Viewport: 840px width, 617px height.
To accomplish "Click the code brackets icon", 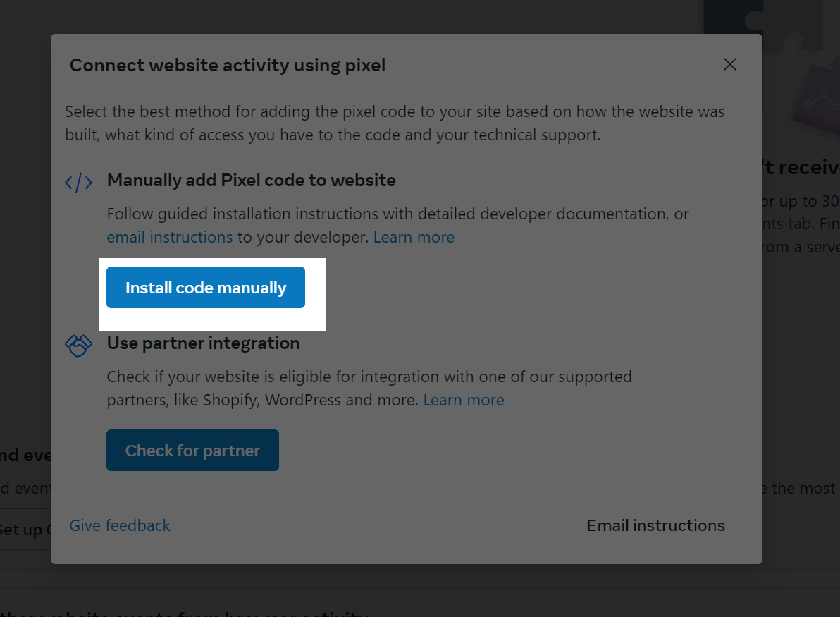I will click(x=79, y=182).
